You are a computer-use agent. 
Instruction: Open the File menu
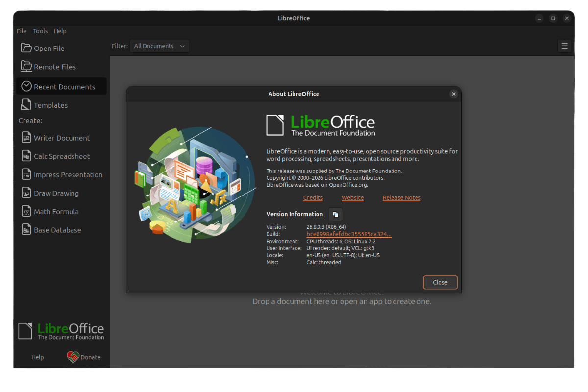22,31
